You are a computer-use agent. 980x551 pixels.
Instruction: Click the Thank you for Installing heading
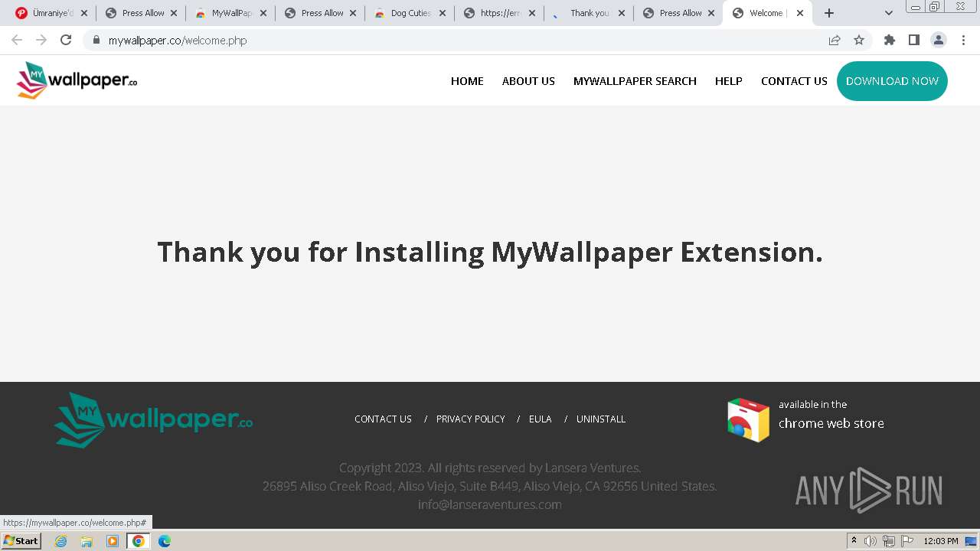[x=490, y=252]
